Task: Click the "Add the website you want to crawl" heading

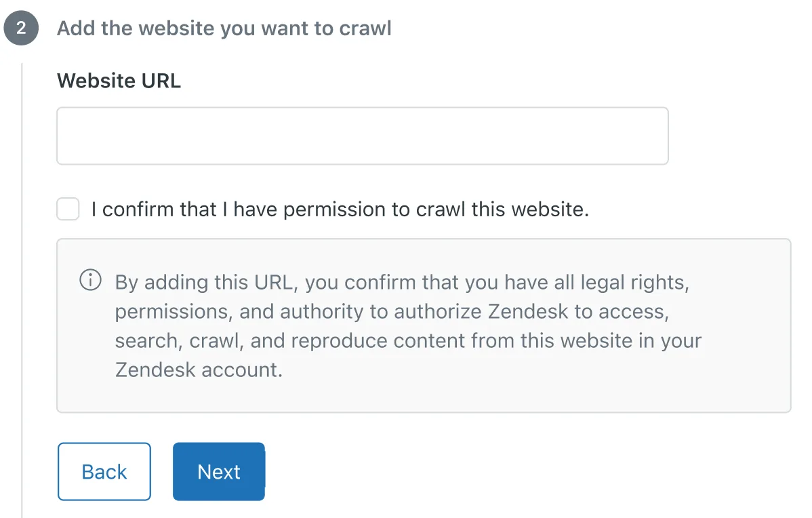Action: tap(224, 28)
